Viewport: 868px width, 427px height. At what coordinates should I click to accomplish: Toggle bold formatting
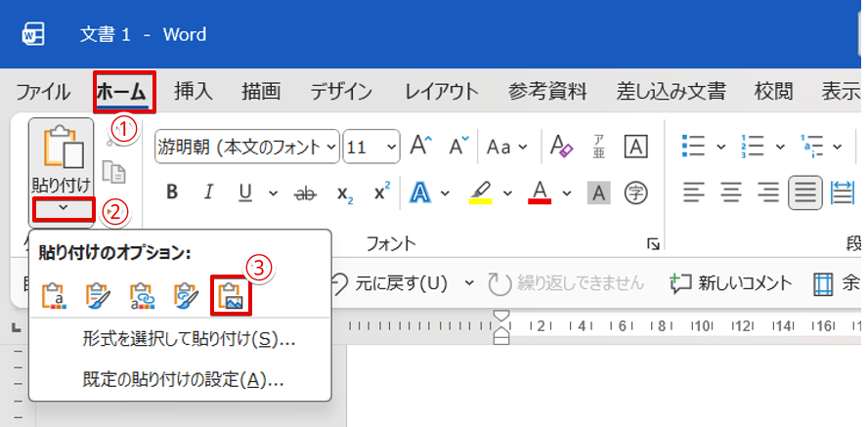(x=172, y=192)
